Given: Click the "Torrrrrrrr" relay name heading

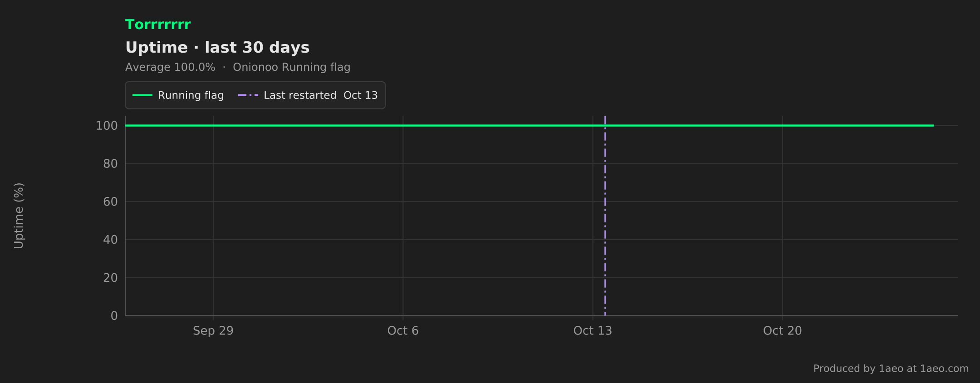Looking at the screenshot, I should click(x=158, y=25).
